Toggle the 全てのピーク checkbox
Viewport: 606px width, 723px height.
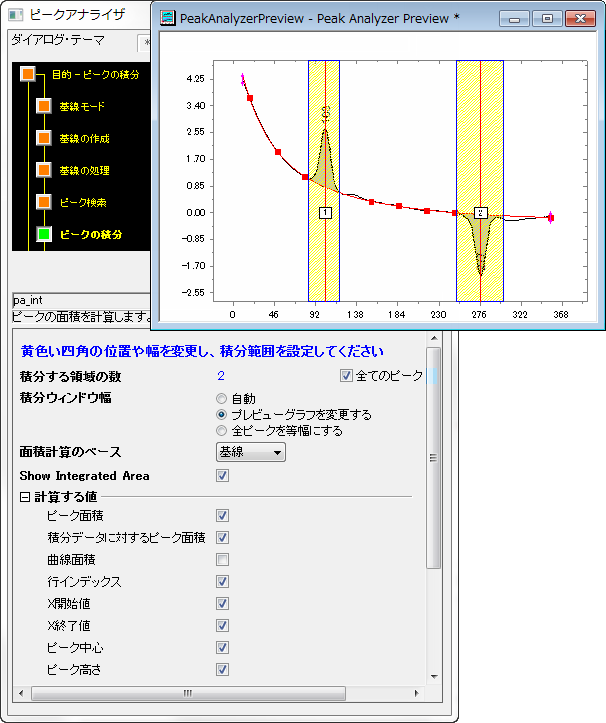[346, 376]
